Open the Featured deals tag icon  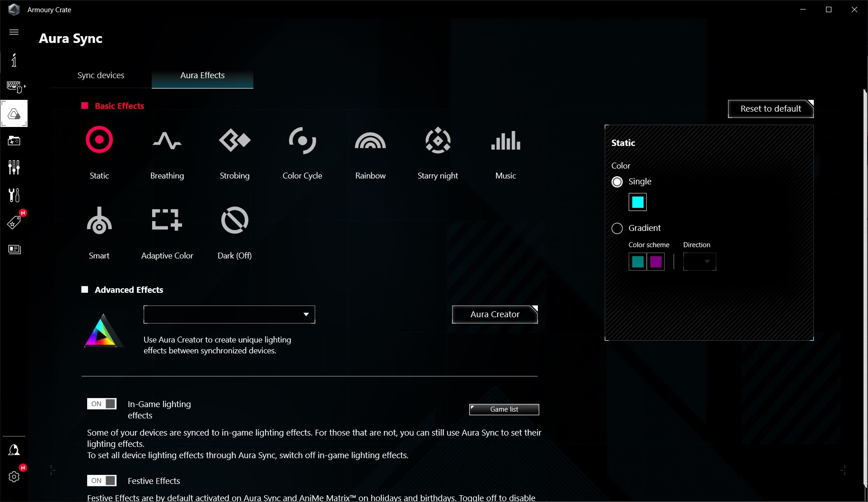click(14, 222)
